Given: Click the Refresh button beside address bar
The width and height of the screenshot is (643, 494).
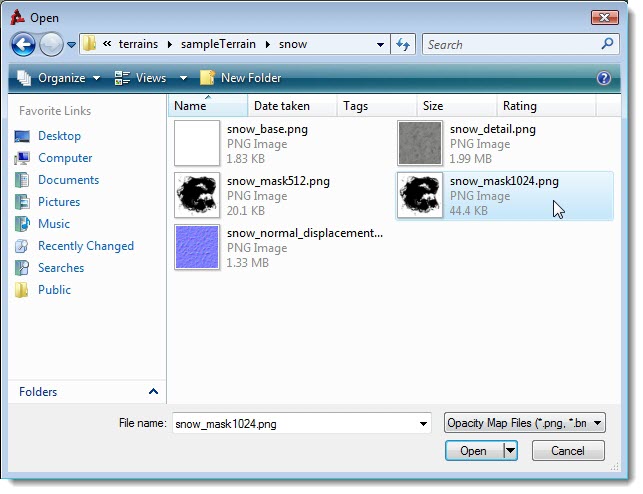Looking at the screenshot, I should click(403, 44).
